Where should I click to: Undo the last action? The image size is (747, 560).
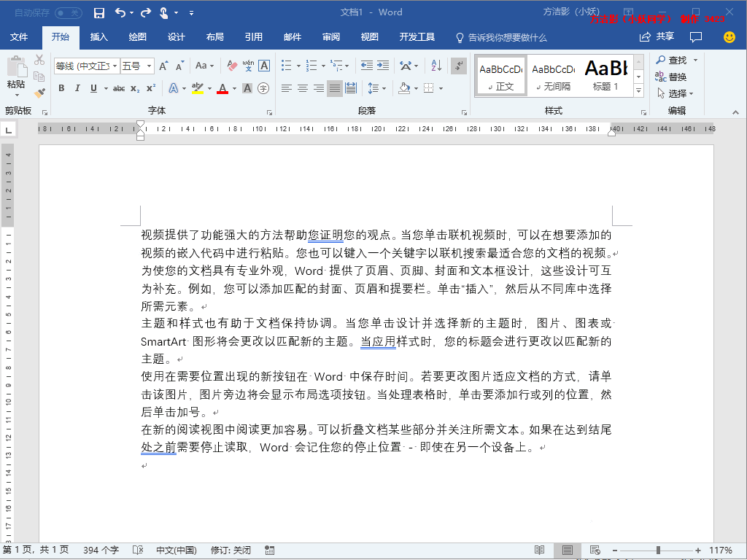click(120, 13)
